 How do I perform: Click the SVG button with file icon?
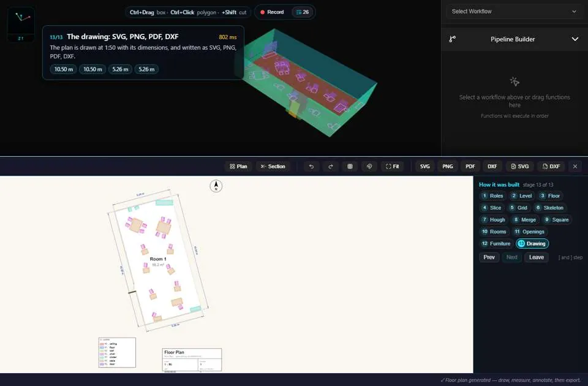tap(520, 166)
